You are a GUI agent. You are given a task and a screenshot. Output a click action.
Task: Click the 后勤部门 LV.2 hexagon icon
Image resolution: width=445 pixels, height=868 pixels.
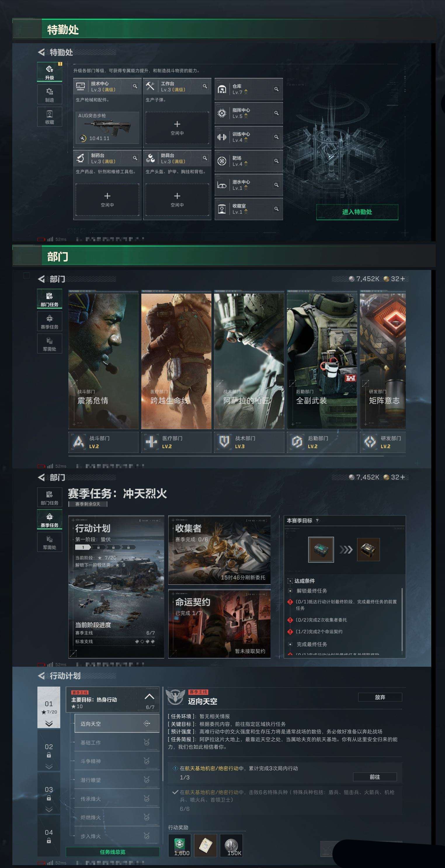pyautogui.click(x=297, y=442)
